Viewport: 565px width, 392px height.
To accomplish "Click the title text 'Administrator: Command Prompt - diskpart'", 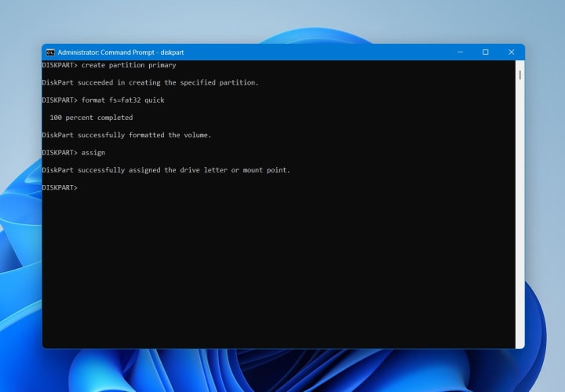I will click(x=121, y=53).
